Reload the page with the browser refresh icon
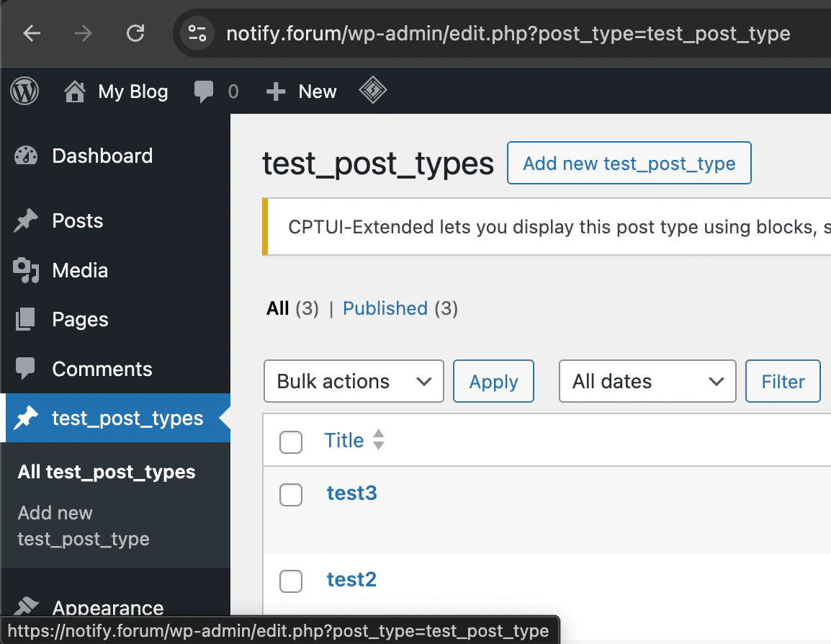The height and width of the screenshot is (644, 831). tap(135, 33)
